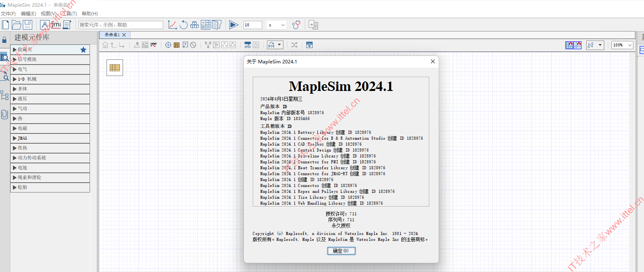Click the simulation duration field showing 10
The height and width of the screenshot is (272, 644).
pos(252,25)
